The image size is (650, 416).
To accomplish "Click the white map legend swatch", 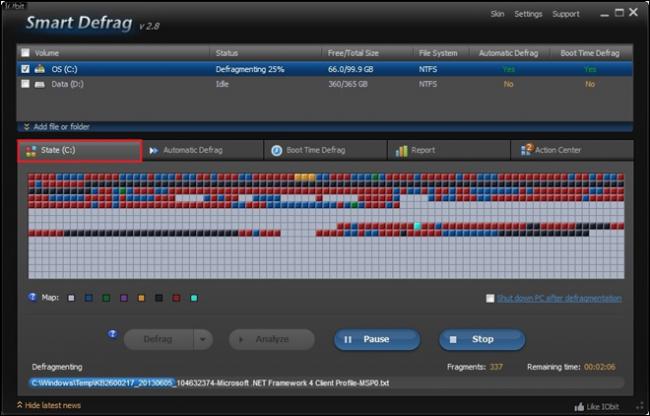I will 71,298.
